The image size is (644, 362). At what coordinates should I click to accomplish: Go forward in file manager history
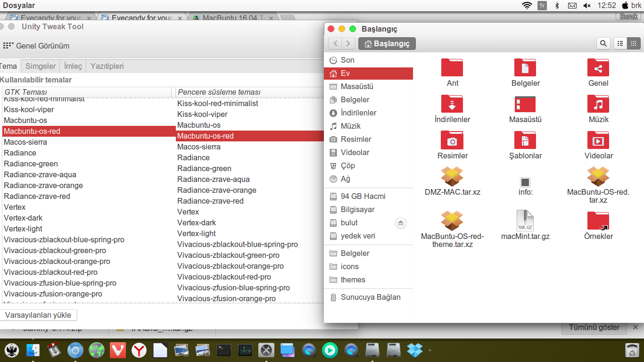coord(348,44)
